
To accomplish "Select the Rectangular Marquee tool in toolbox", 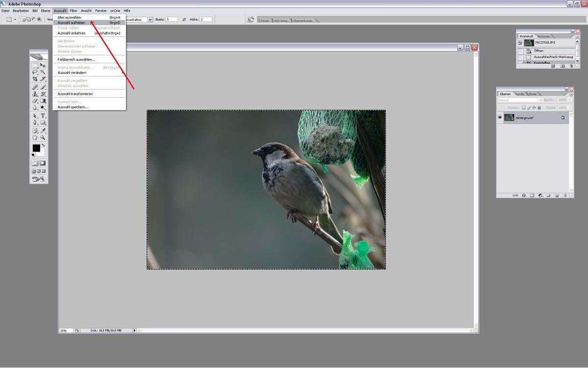I will point(35,65).
